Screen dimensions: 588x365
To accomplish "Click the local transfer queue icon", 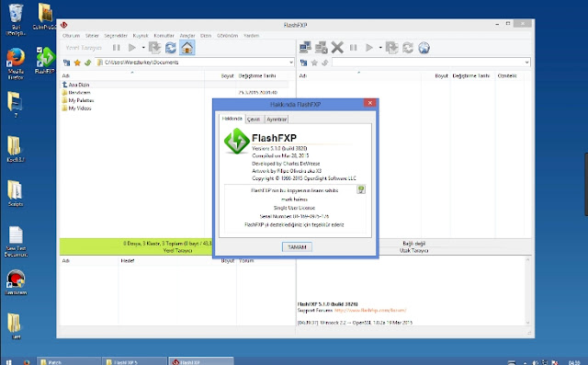I will (x=154, y=48).
